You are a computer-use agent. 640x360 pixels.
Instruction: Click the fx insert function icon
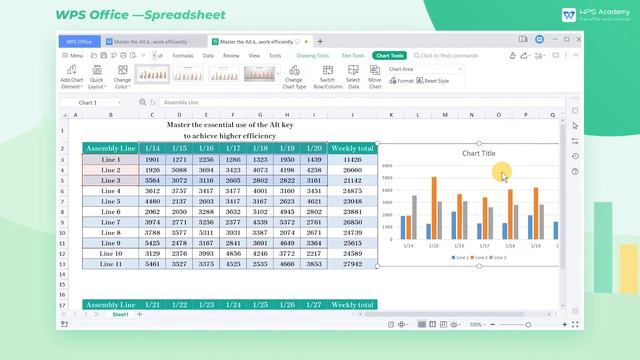click(x=153, y=102)
